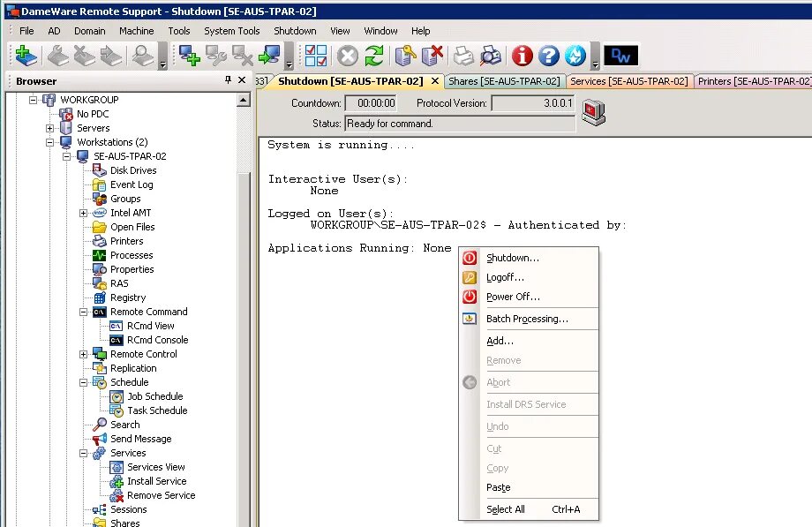Click the Protocol Version field
Screen dimensions: 812x527
pos(533,103)
